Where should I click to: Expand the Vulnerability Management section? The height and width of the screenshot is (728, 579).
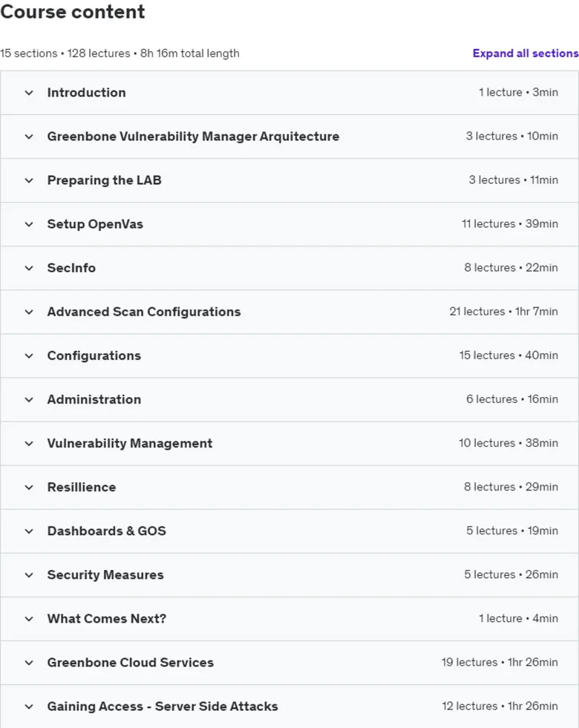[x=289, y=443]
